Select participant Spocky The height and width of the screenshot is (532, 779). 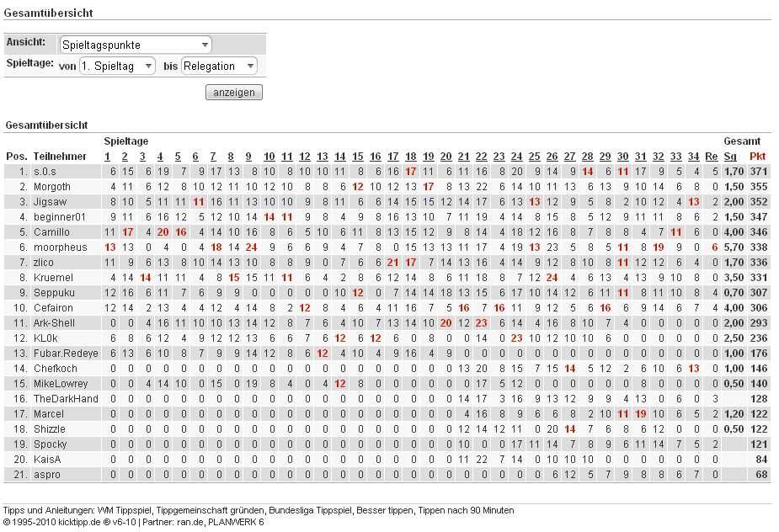pyautogui.click(x=51, y=444)
